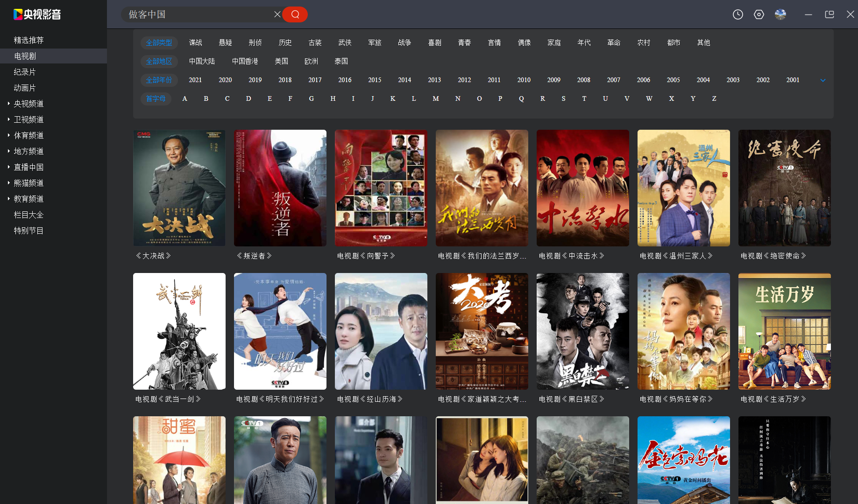Filter by year 2021
858x504 pixels.
(x=195, y=80)
